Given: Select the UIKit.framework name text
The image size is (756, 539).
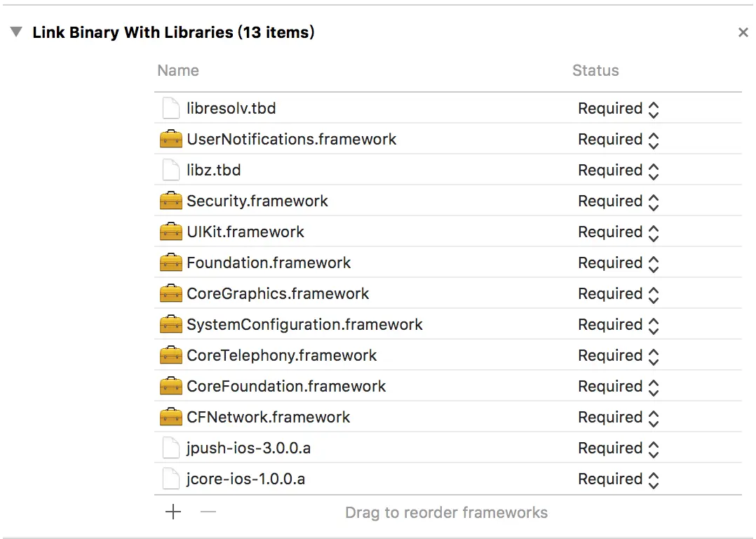Looking at the screenshot, I should 245,232.
